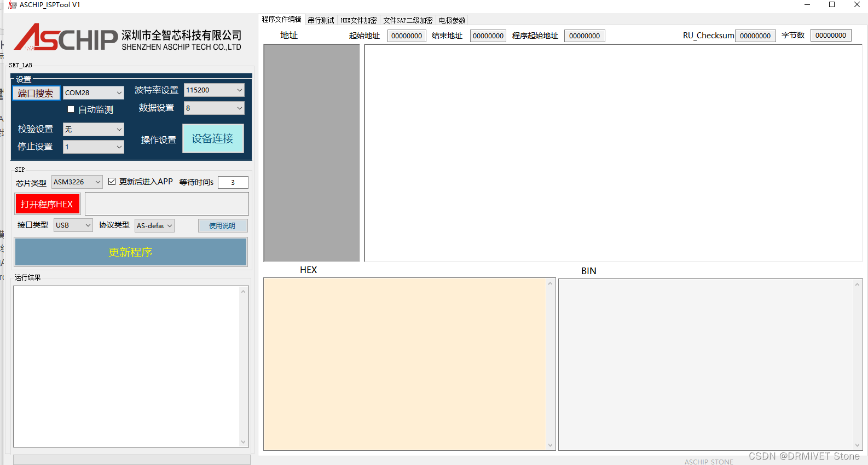Click the 程序起始地址 field
Image resolution: width=868 pixels, height=465 pixels.
pos(585,36)
